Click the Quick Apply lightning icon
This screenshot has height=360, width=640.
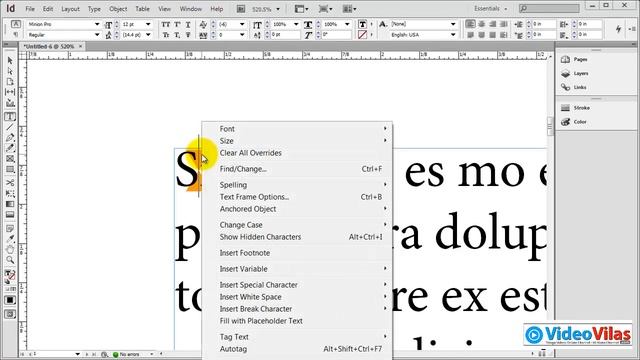tap(618, 29)
